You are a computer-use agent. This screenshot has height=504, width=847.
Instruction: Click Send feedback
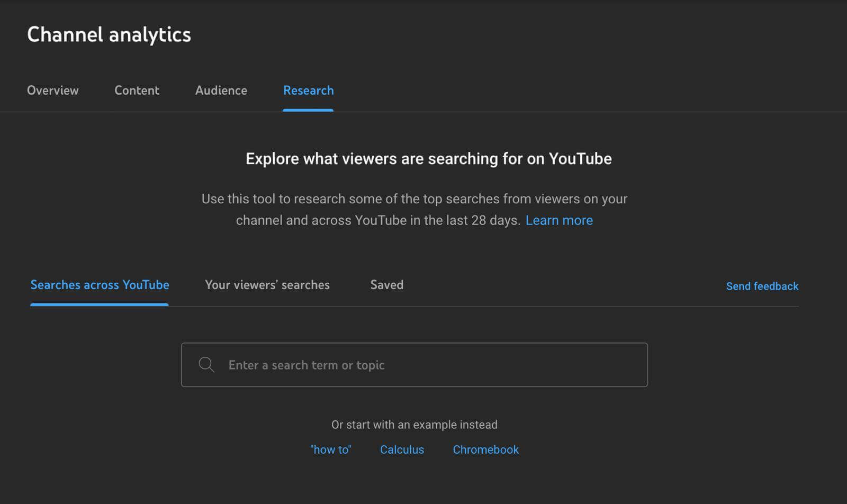coord(762,286)
